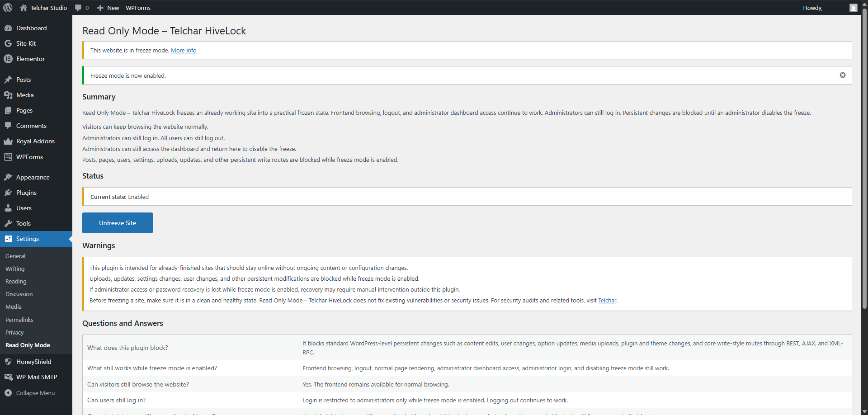This screenshot has width=868, height=415.
Task: Click the user avatar in admin bar
Action: click(x=854, y=8)
